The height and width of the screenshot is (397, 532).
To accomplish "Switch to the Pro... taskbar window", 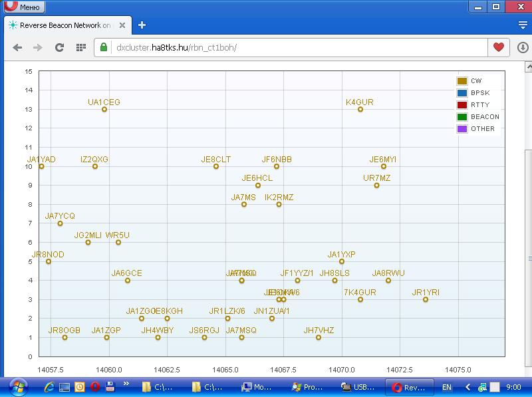I will pyautogui.click(x=307, y=387).
